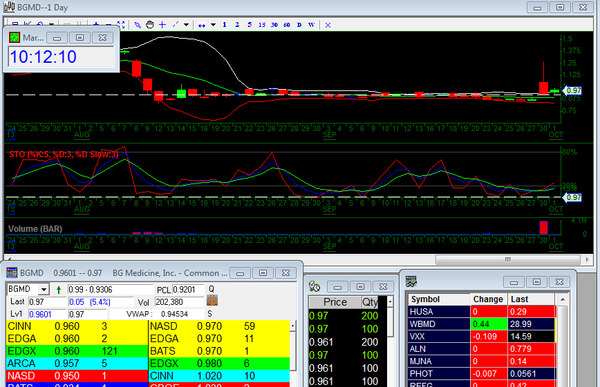Click the orange anchor icon in Level 2
This screenshot has width=600, height=387.
pos(212,300)
